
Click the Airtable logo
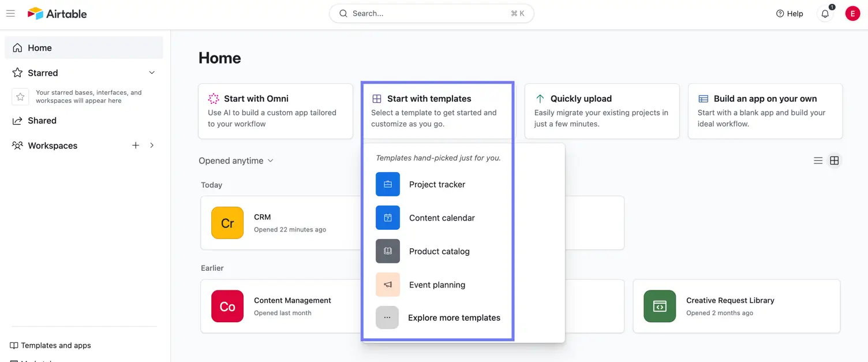click(57, 13)
